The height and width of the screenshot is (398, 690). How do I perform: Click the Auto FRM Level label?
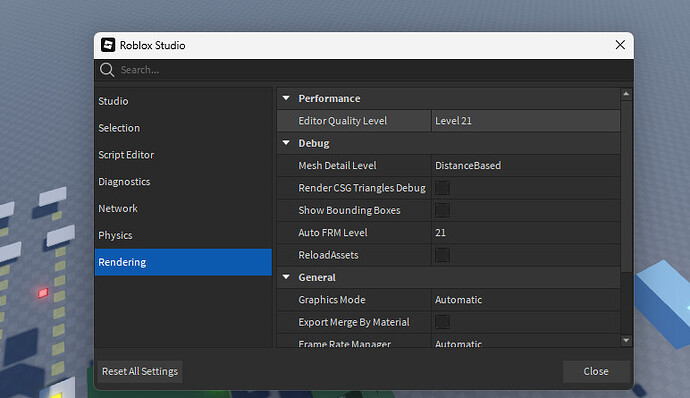(x=333, y=233)
